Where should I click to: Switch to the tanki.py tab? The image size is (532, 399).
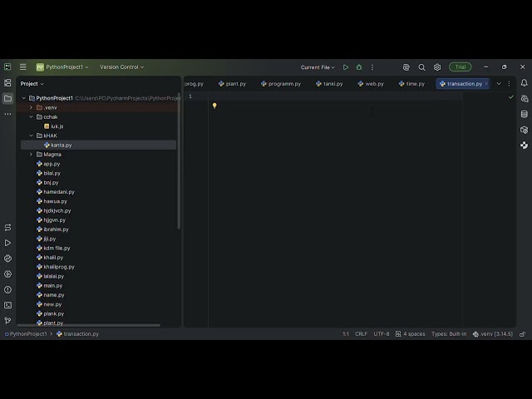pyautogui.click(x=329, y=84)
